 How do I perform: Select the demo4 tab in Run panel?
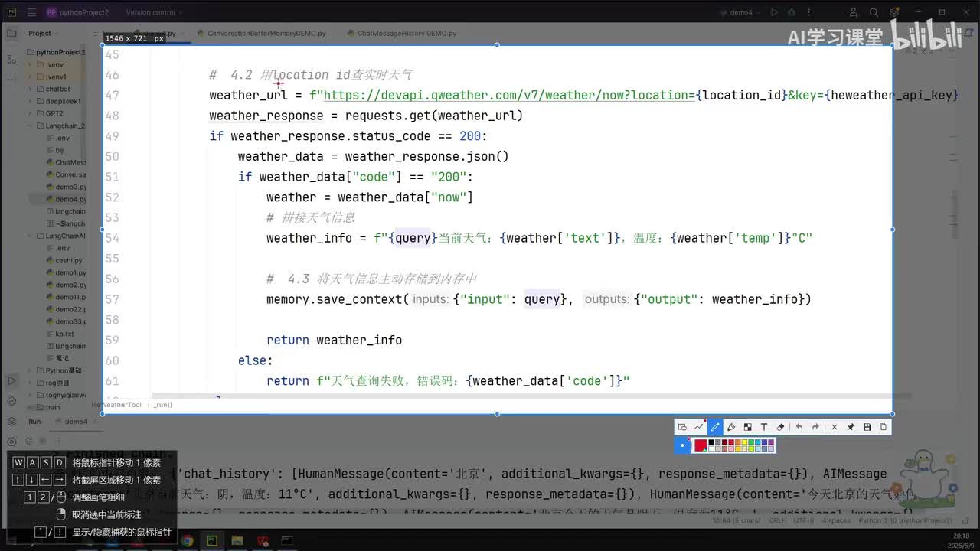pyautogui.click(x=76, y=422)
